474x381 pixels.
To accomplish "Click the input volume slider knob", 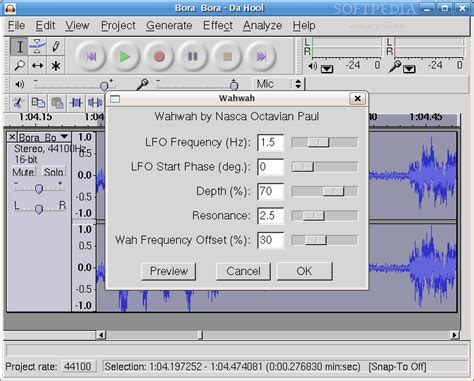I will (234, 86).
